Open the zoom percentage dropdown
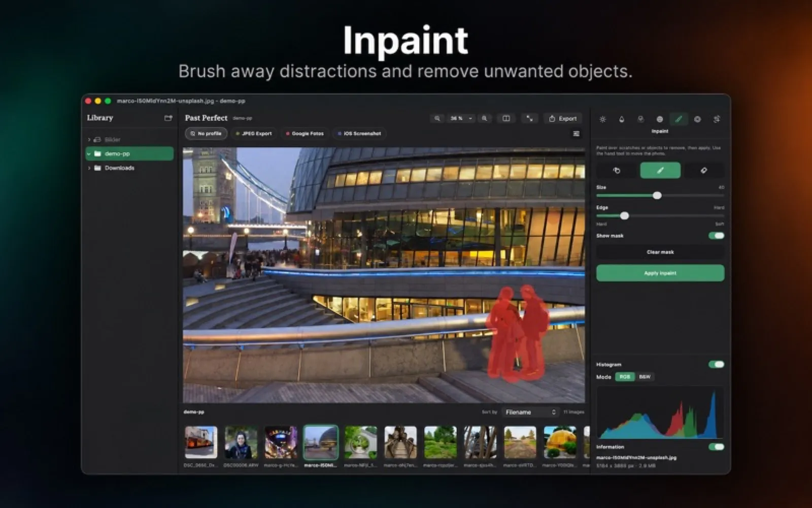This screenshot has height=508, width=812. (x=460, y=118)
